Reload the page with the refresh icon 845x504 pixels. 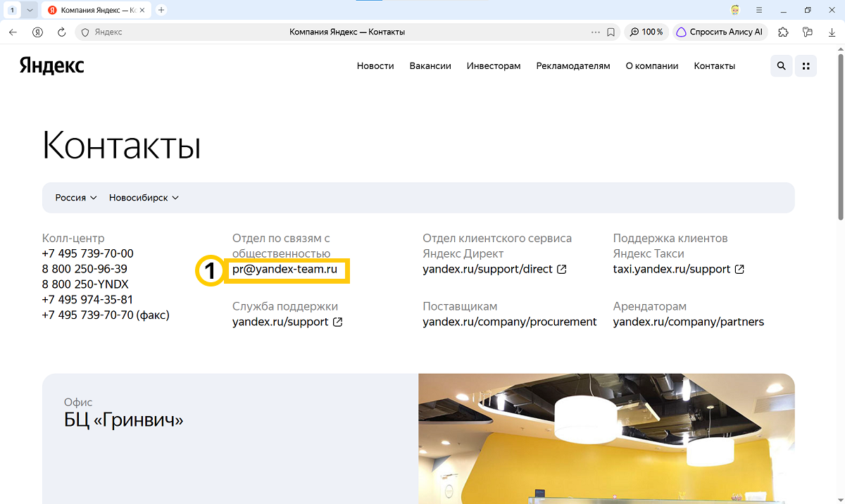(62, 32)
